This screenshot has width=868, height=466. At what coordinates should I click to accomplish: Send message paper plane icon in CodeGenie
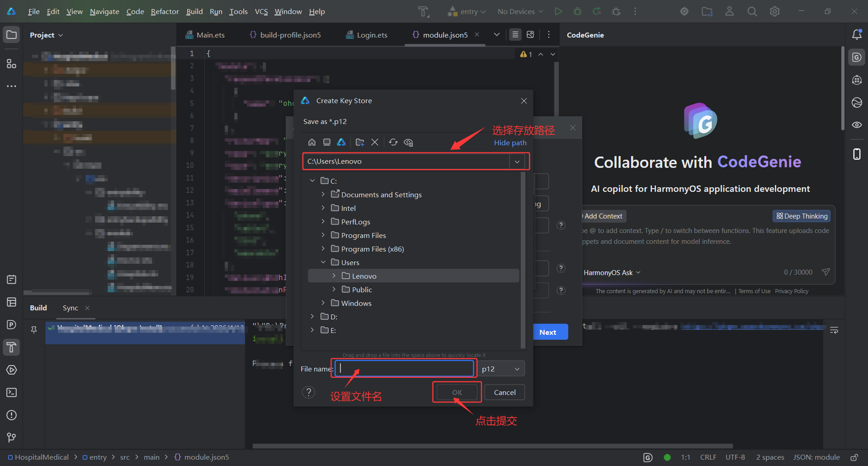pyautogui.click(x=826, y=272)
